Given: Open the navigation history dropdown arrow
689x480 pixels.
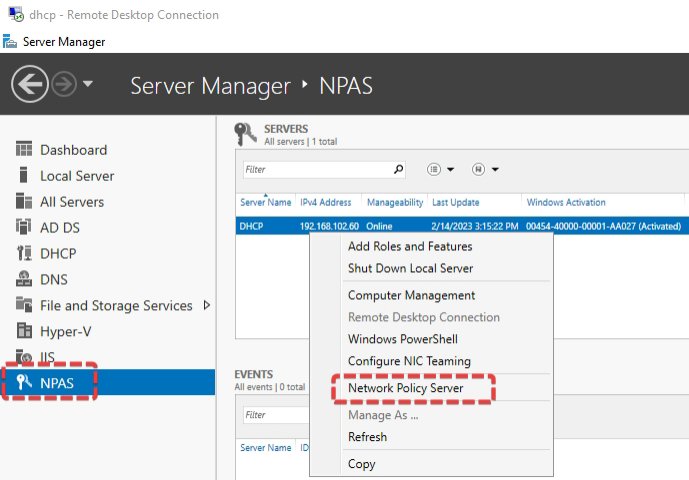Looking at the screenshot, I should pos(88,85).
